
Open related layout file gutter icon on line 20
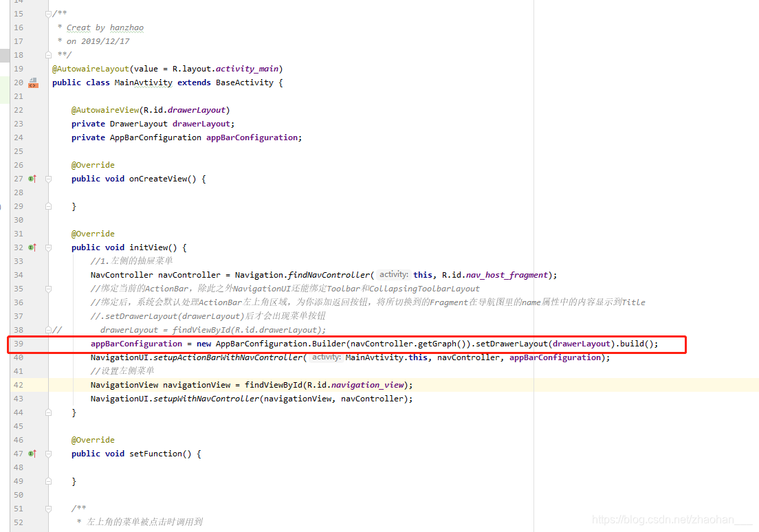pyautogui.click(x=33, y=82)
